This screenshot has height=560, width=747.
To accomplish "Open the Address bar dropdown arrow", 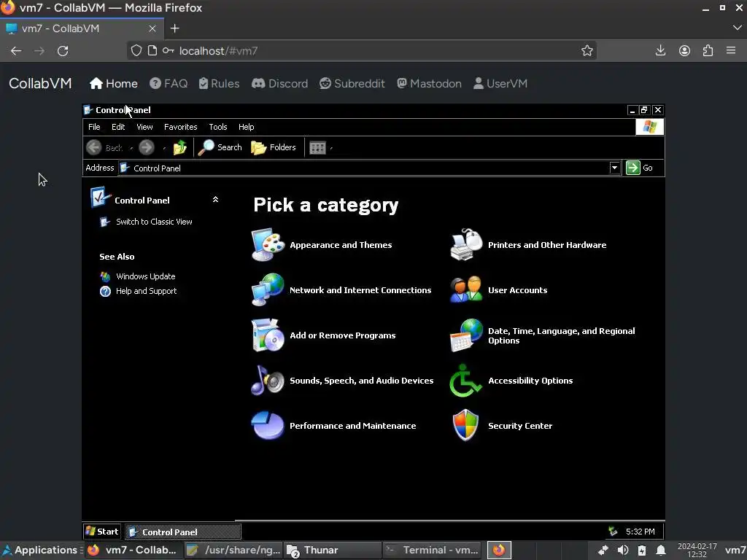I will (614, 168).
